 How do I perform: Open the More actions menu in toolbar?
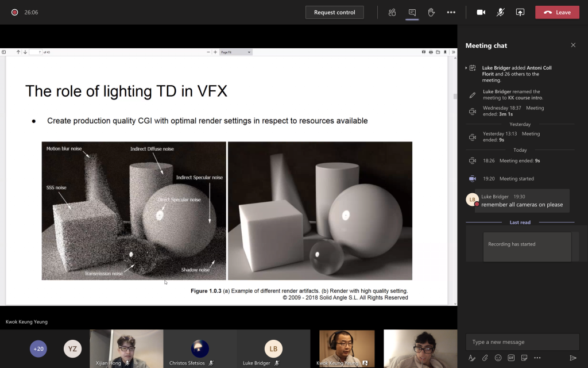point(451,12)
